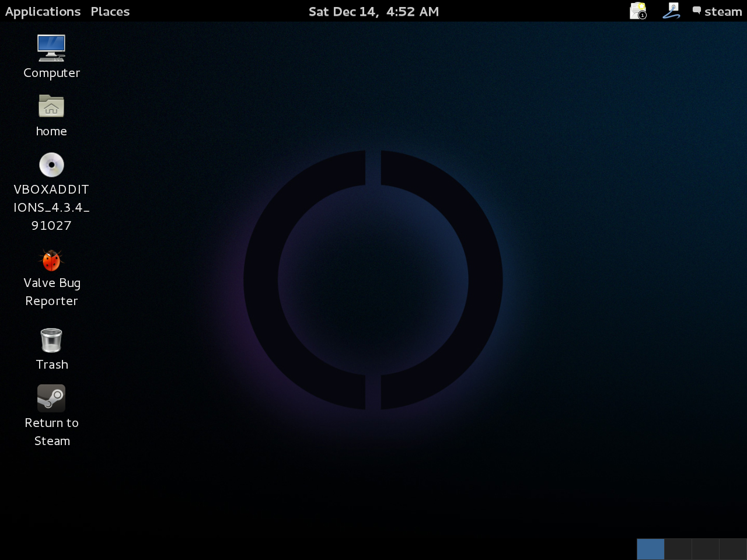Open the Computer desktop icon
The width and height of the screenshot is (747, 560).
click(x=51, y=48)
